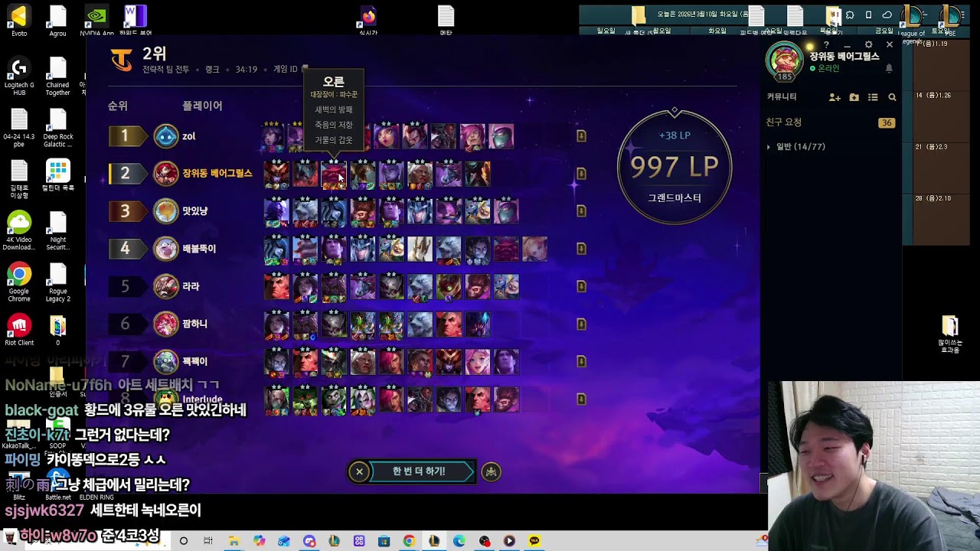Open the 친구 요청 row with 36 badge
980x551 pixels.
831,122
